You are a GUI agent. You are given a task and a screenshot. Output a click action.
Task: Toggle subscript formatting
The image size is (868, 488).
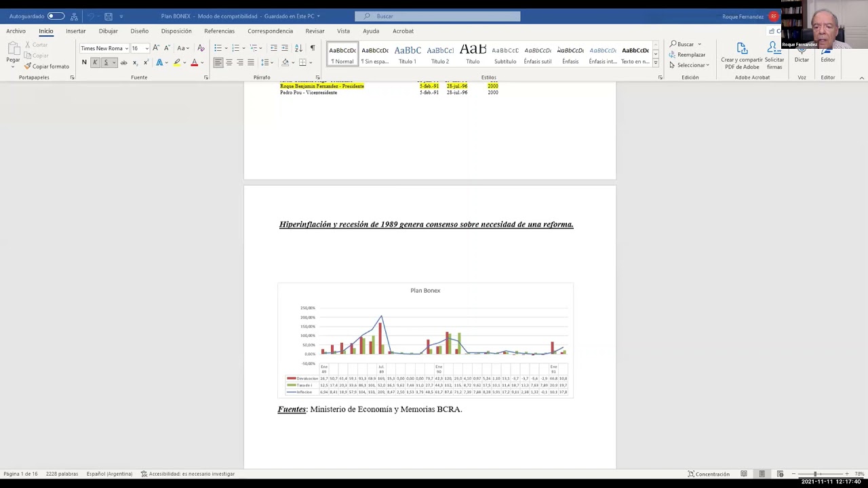click(135, 62)
